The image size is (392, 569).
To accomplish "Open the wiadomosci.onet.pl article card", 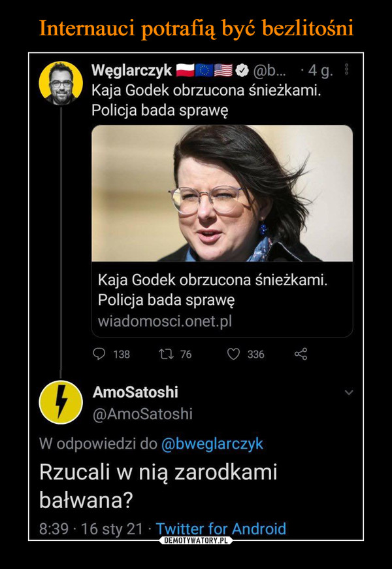I will click(222, 231).
